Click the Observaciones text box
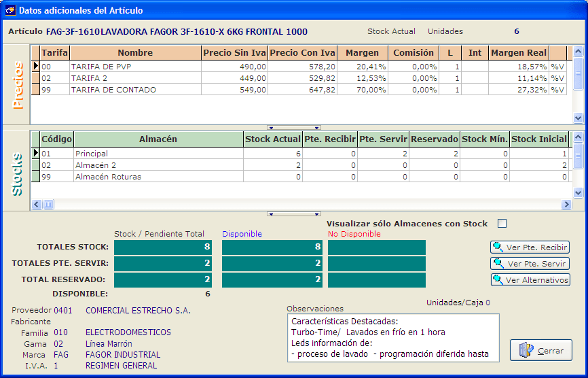 [392, 337]
